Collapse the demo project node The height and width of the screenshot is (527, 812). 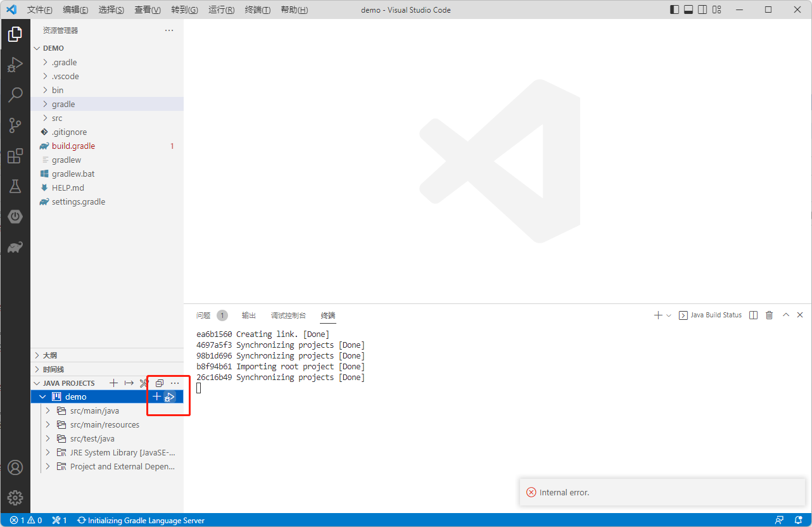pos(42,397)
